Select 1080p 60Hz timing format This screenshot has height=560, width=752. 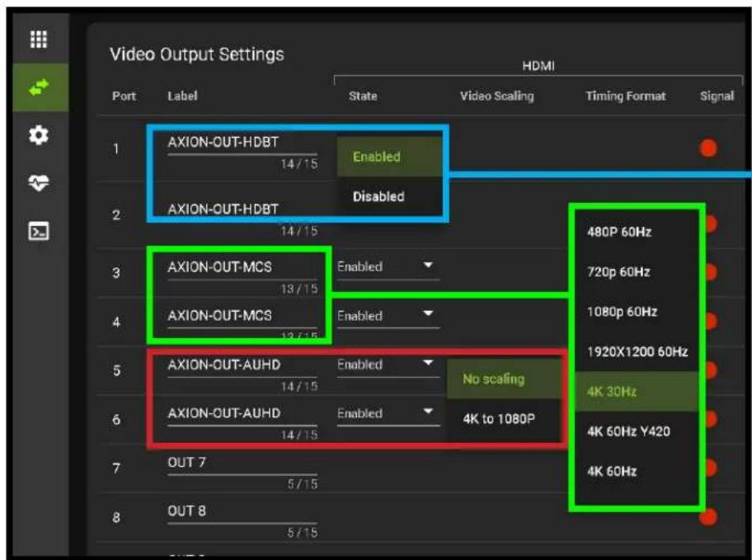[636, 312]
